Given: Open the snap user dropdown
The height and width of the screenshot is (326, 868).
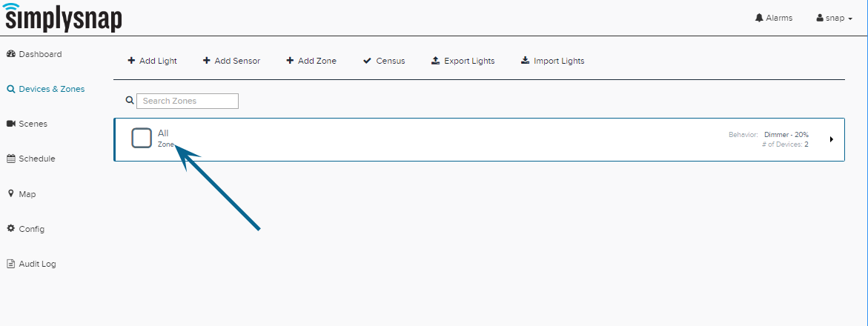Looking at the screenshot, I should (834, 18).
